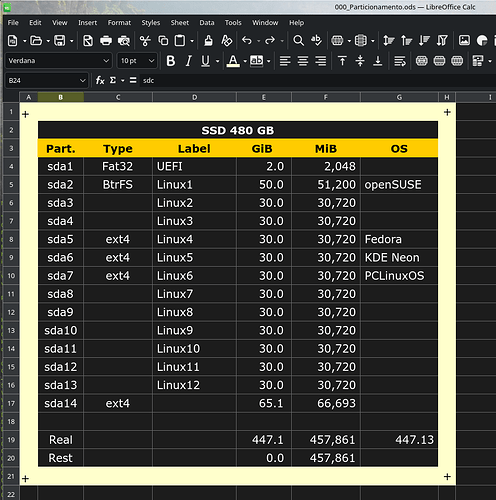Click the Paste clipboard icon
This screenshot has width=496, height=500.
[x=180, y=41]
